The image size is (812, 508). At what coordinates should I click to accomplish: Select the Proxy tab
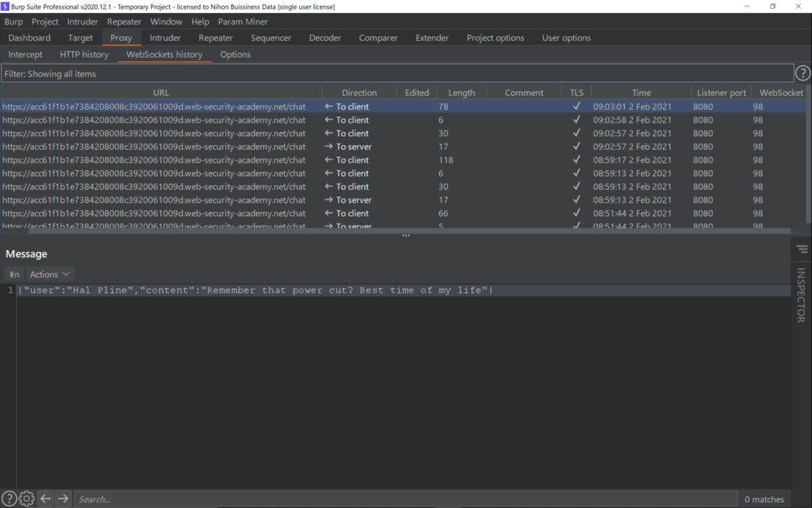121,38
